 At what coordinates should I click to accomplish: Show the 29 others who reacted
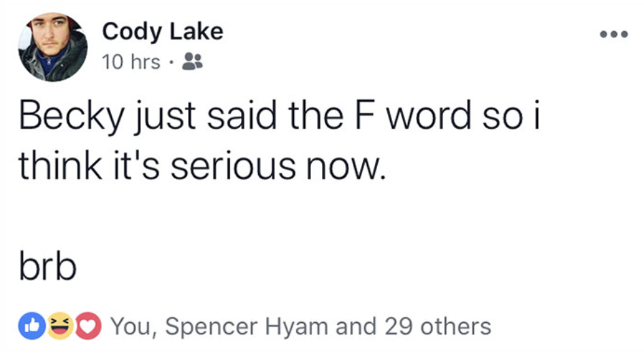pyautogui.click(x=438, y=327)
